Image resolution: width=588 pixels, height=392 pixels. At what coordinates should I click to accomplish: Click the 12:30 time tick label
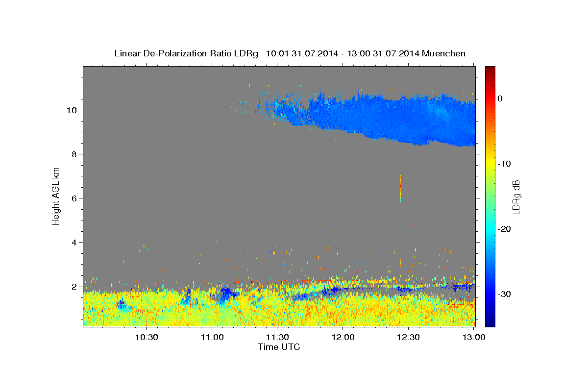[408, 337]
